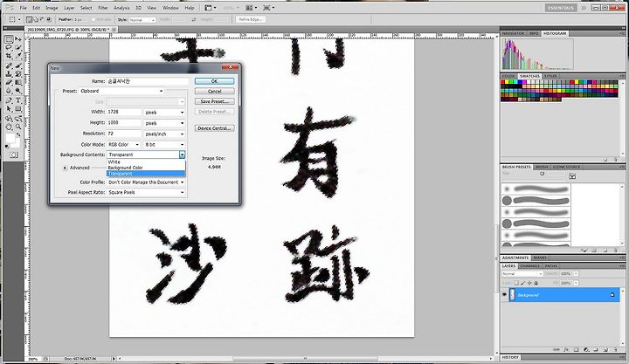Select the Path Selection tool
Image resolution: width=629 pixels, height=364 pixels.
pos(9,108)
